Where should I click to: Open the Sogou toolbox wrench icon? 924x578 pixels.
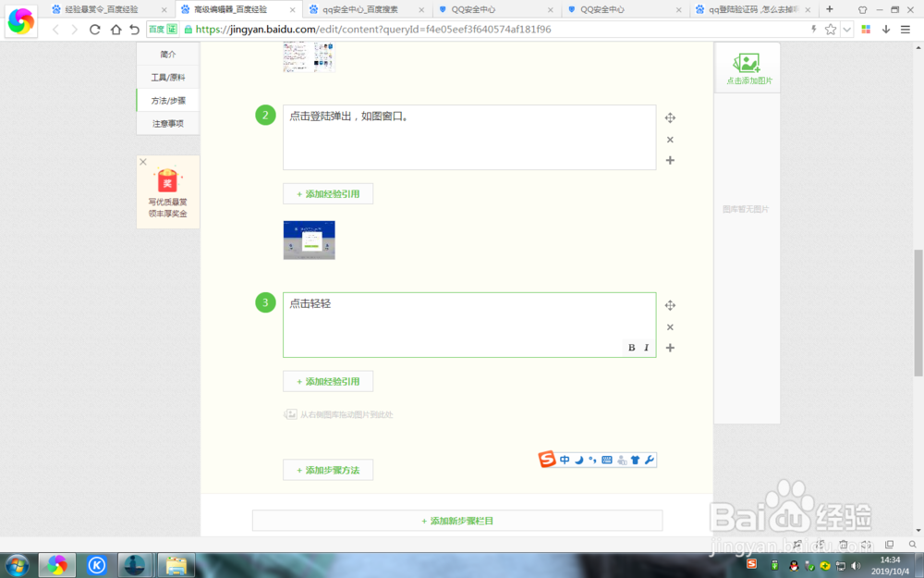(650, 460)
